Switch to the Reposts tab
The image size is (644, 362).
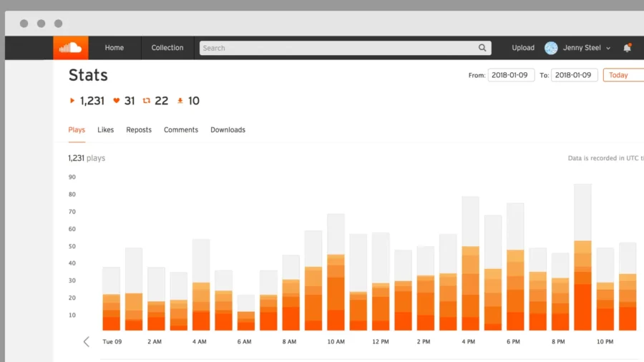tap(139, 130)
